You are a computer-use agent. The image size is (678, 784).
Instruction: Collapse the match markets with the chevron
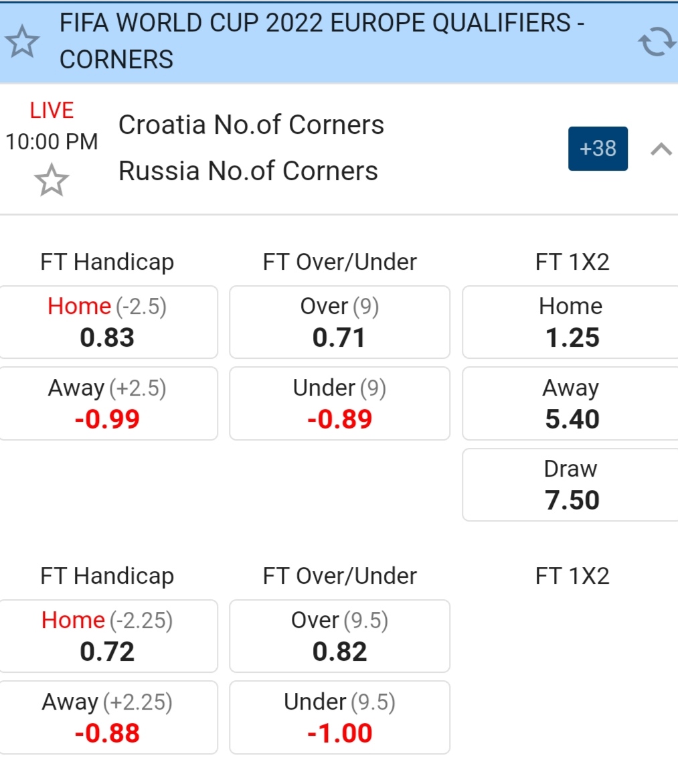click(x=661, y=149)
